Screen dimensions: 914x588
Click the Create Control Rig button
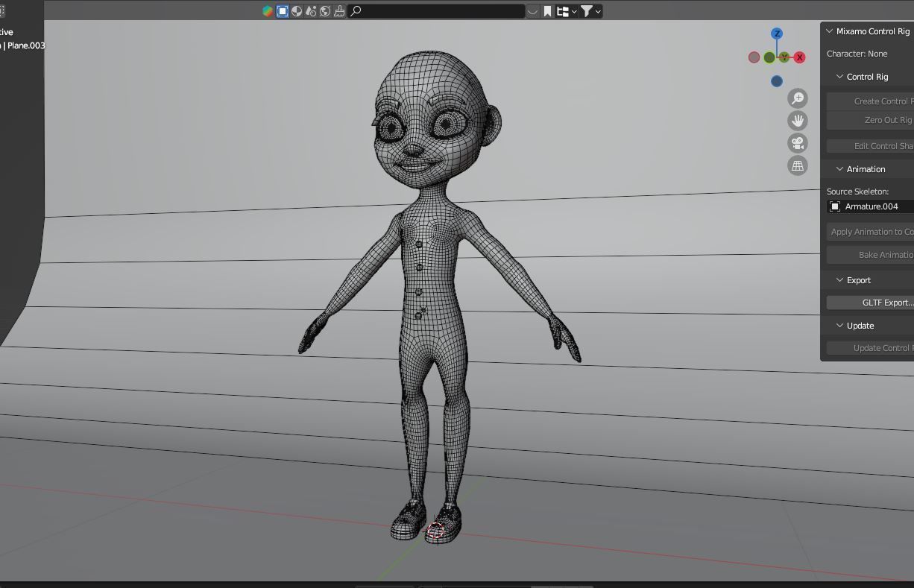pyautogui.click(x=871, y=101)
